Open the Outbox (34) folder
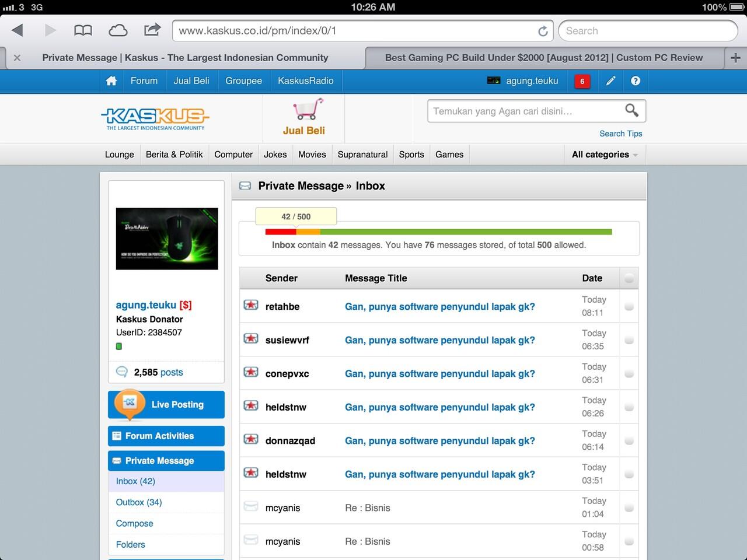The width and height of the screenshot is (747, 560). click(139, 502)
